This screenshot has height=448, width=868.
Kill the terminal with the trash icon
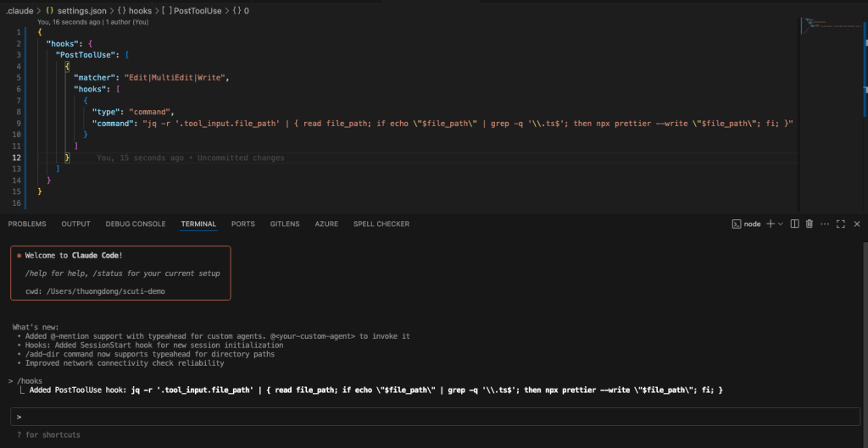(810, 224)
